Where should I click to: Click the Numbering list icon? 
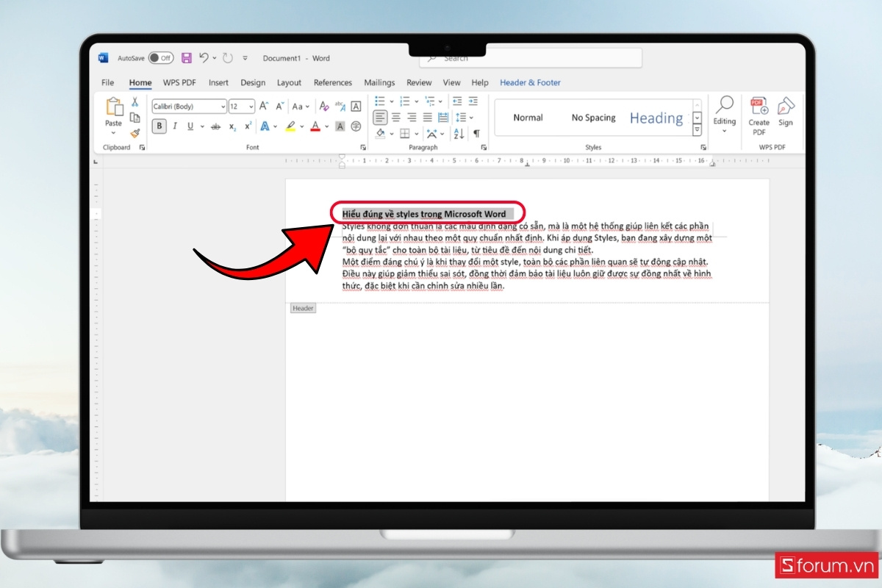(x=405, y=101)
